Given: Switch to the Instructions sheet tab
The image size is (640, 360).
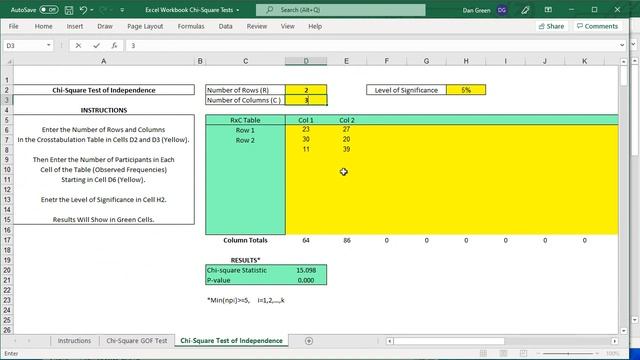Looking at the screenshot, I should 74,340.
